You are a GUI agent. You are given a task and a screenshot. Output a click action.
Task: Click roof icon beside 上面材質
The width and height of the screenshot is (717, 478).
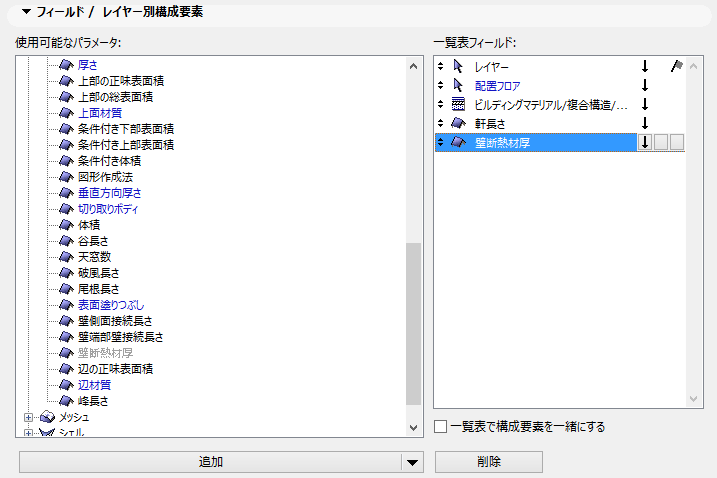[66, 113]
